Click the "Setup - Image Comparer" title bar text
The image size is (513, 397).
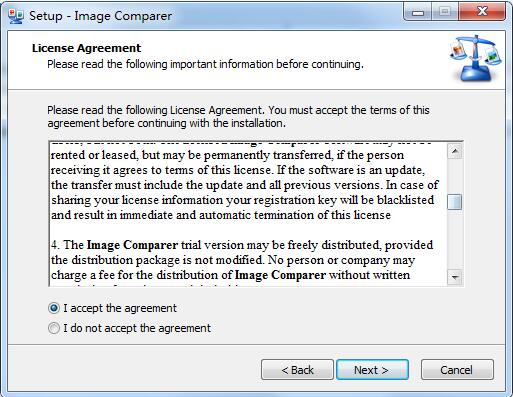click(x=100, y=16)
